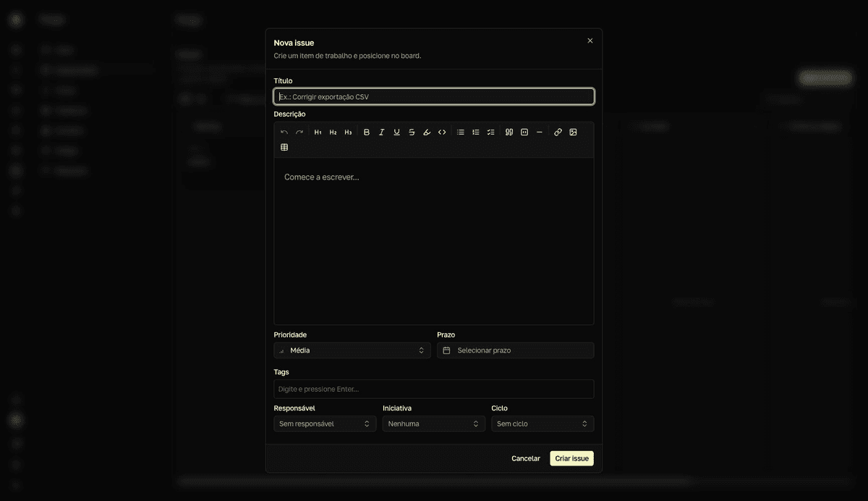
Task: Open the Ciclo dropdown
Action: pos(542,424)
